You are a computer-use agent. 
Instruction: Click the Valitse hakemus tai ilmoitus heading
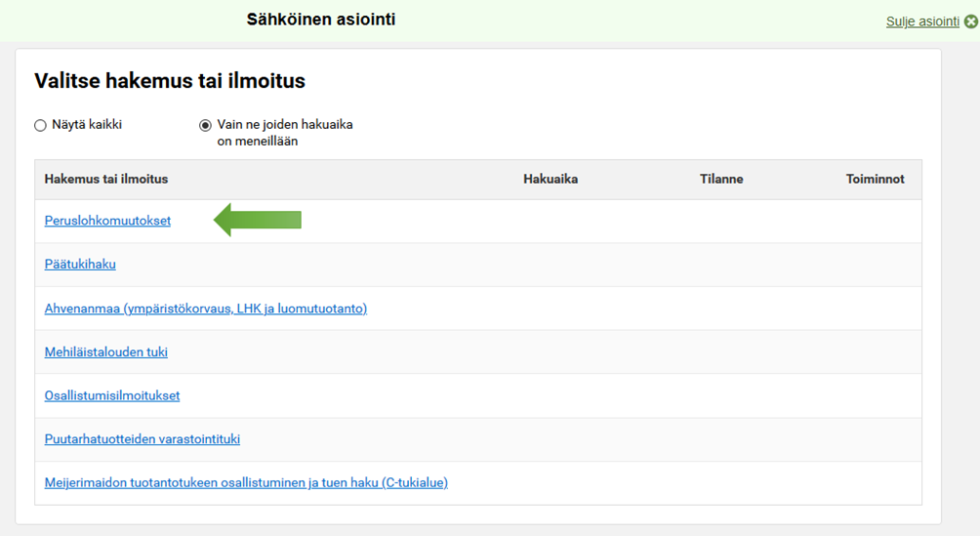tap(170, 81)
